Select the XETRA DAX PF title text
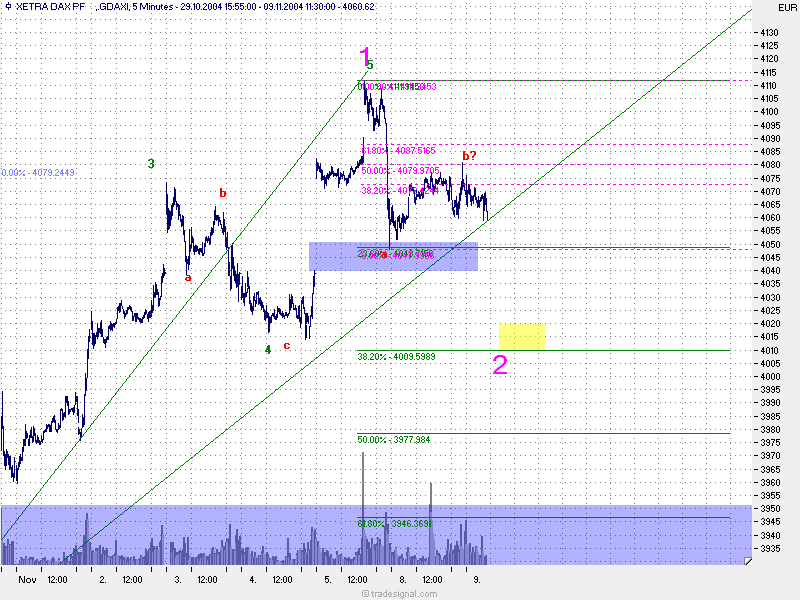Screen dimensions: 800x600 click(x=49, y=7)
